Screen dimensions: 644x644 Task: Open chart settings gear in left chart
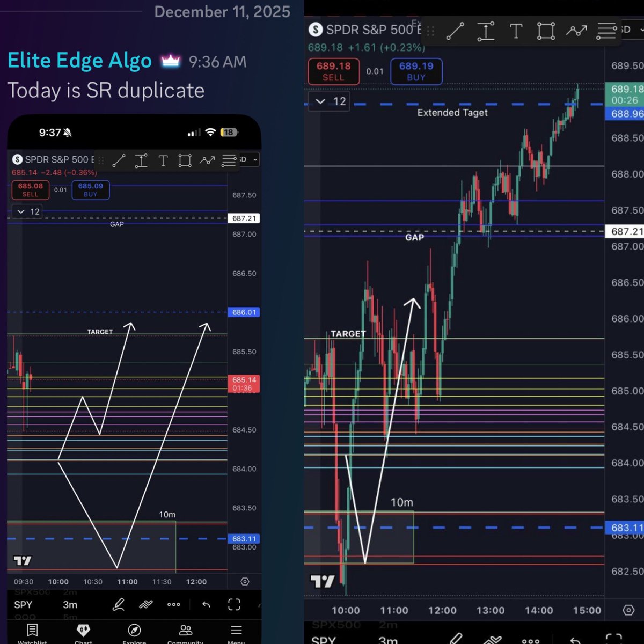pos(245,581)
